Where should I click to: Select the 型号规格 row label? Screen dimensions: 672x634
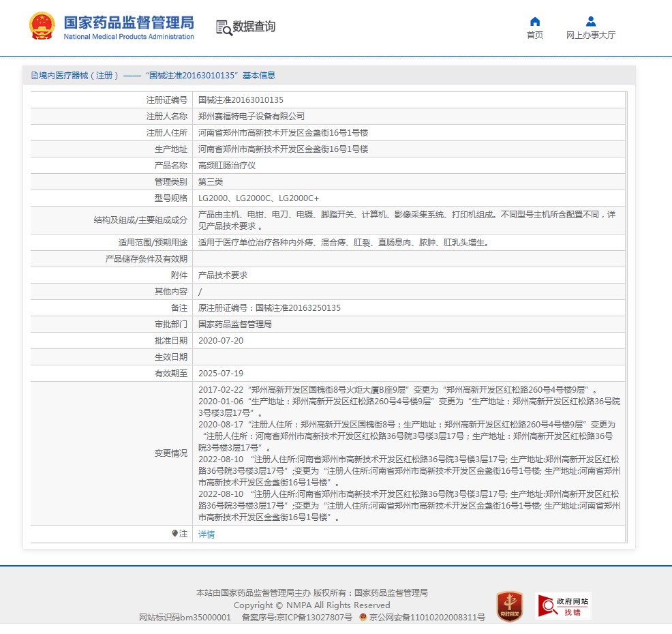[x=171, y=198]
